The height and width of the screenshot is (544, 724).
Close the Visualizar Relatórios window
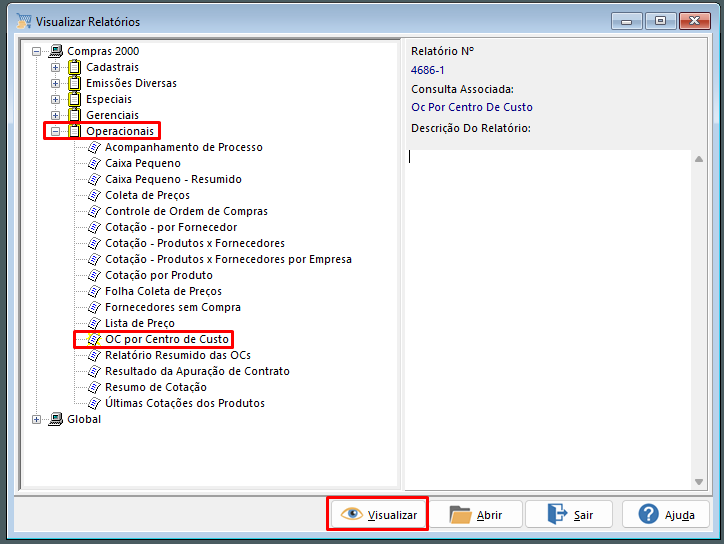point(694,21)
